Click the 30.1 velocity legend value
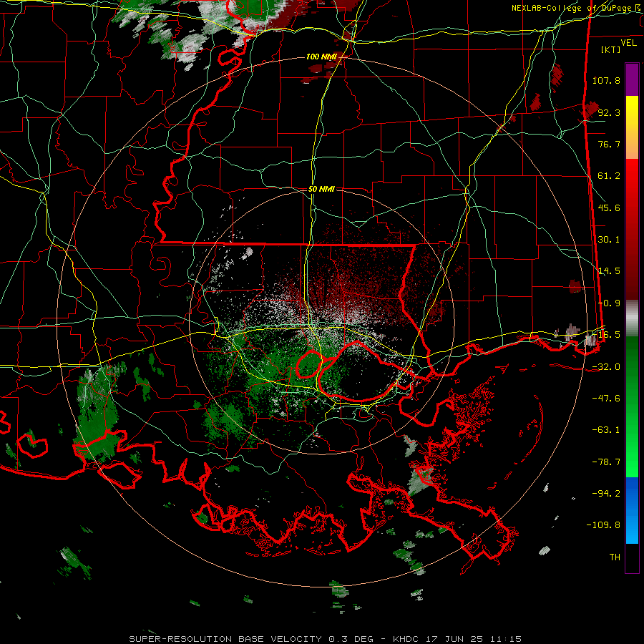Viewport: 644px width, 644px height. pos(609,240)
